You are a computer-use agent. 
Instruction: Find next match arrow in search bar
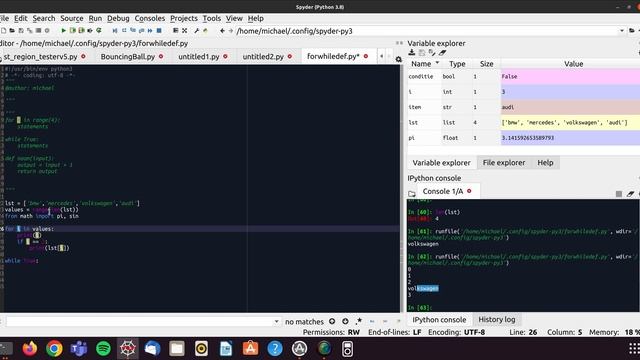(x=345, y=321)
